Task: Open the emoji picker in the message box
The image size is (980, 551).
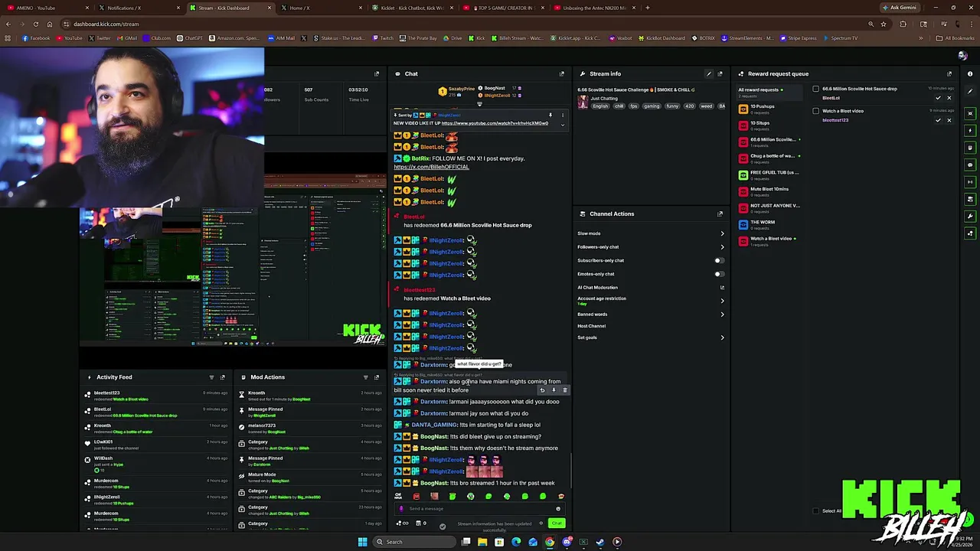Action: pyautogui.click(x=558, y=509)
